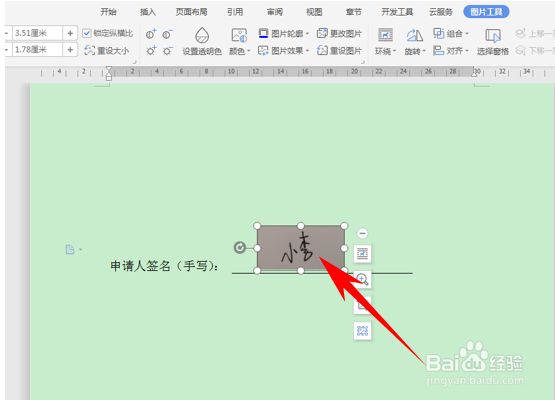
Task: Switch to the 视图 tab
Action: click(x=314, y=12)
